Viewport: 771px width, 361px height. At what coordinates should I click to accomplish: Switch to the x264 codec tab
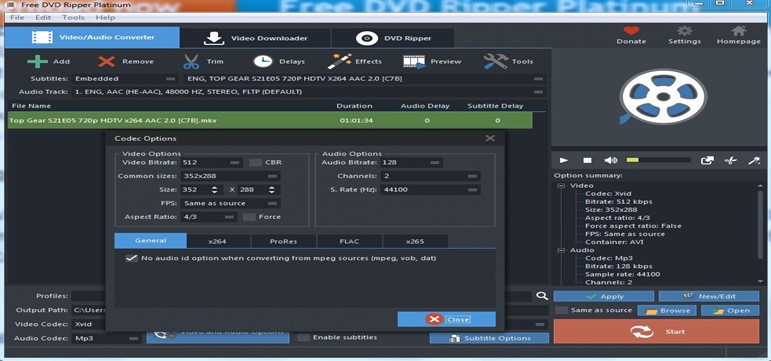tap(219, 241)
